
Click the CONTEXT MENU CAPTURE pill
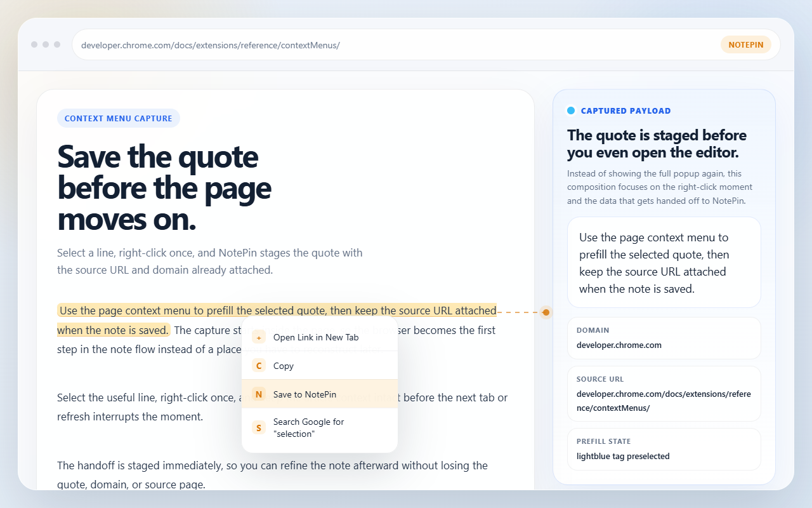point(119,118)
